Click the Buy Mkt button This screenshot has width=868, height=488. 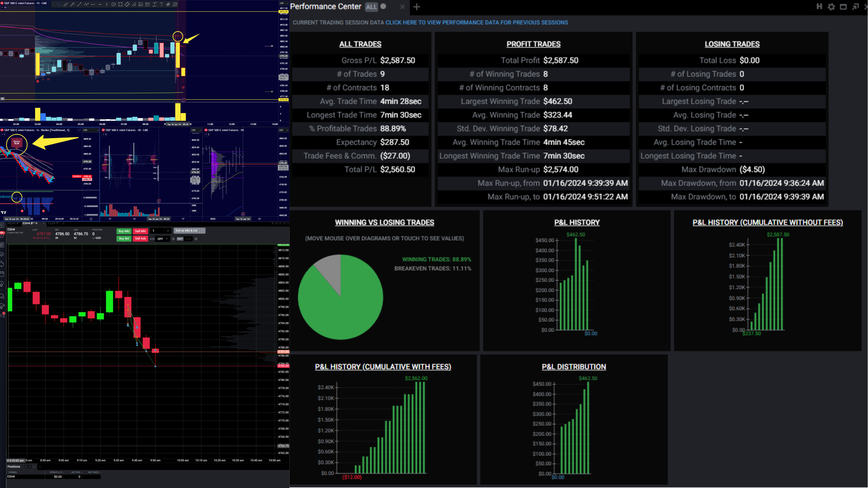[x=124, y=231]
